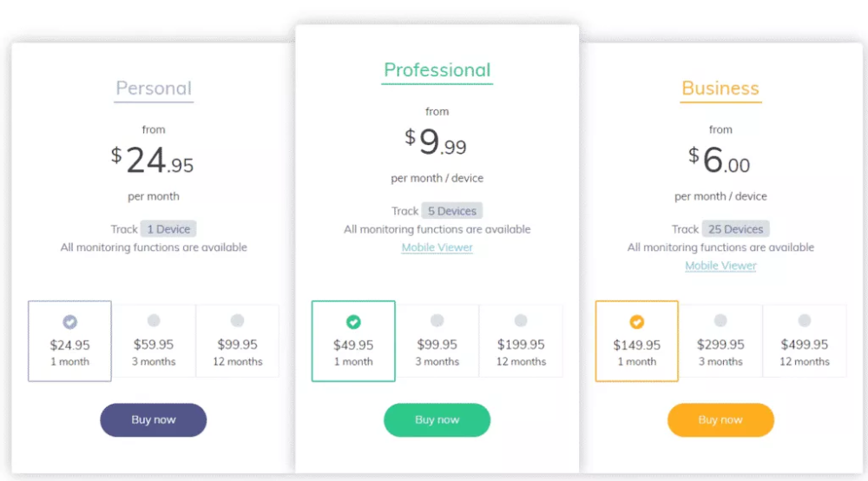Click the purple Buy now button
The height and width of the screenshot is (481, 868).
pos(154,419)
